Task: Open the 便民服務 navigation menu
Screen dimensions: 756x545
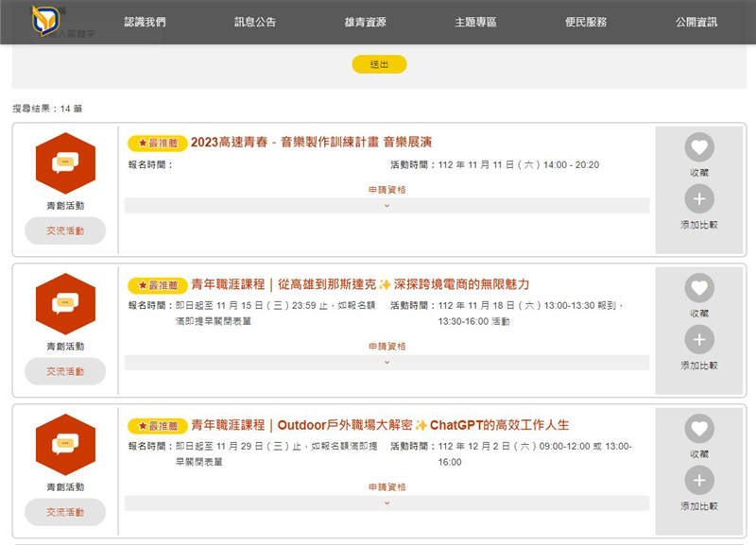Action: (x=586, y=22)
